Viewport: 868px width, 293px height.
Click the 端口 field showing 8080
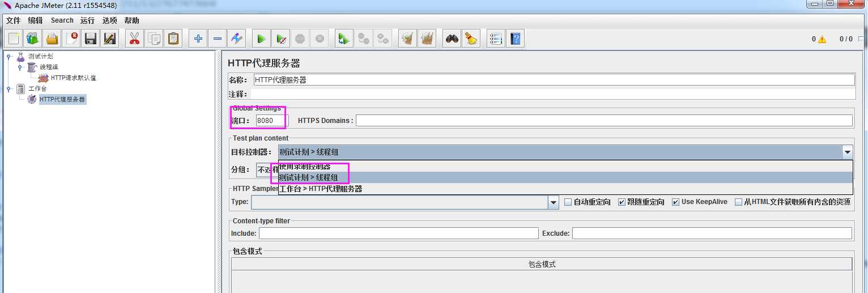pyautogui.click(x=272, y=120)
